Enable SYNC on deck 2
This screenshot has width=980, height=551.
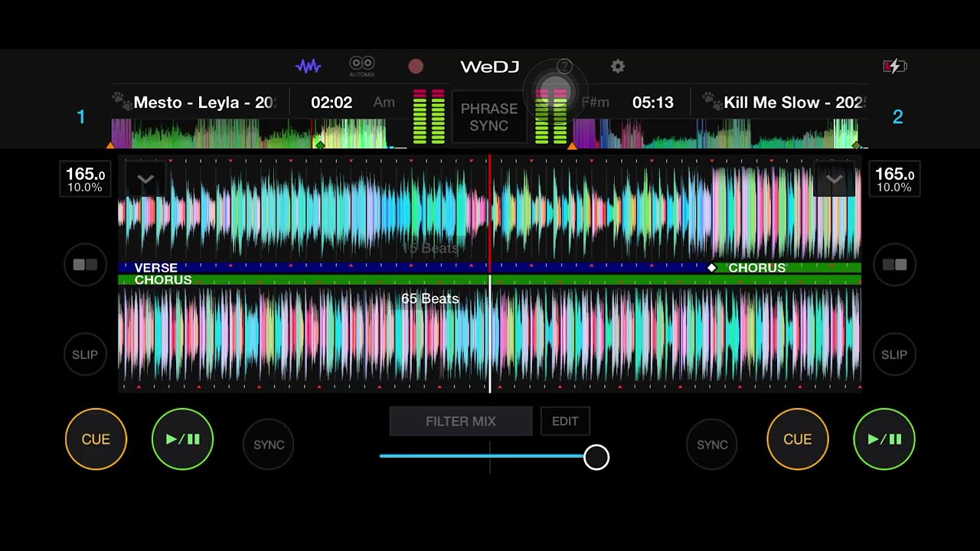pos(712,445)
